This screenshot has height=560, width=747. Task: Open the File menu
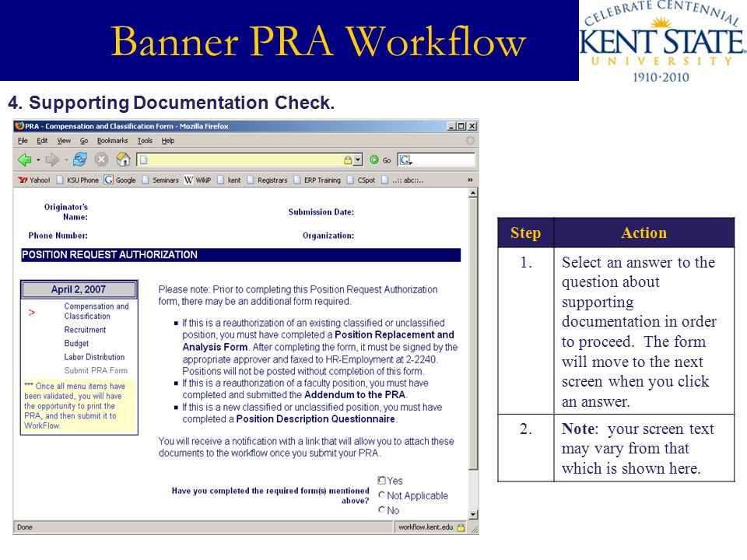point(23,141)
